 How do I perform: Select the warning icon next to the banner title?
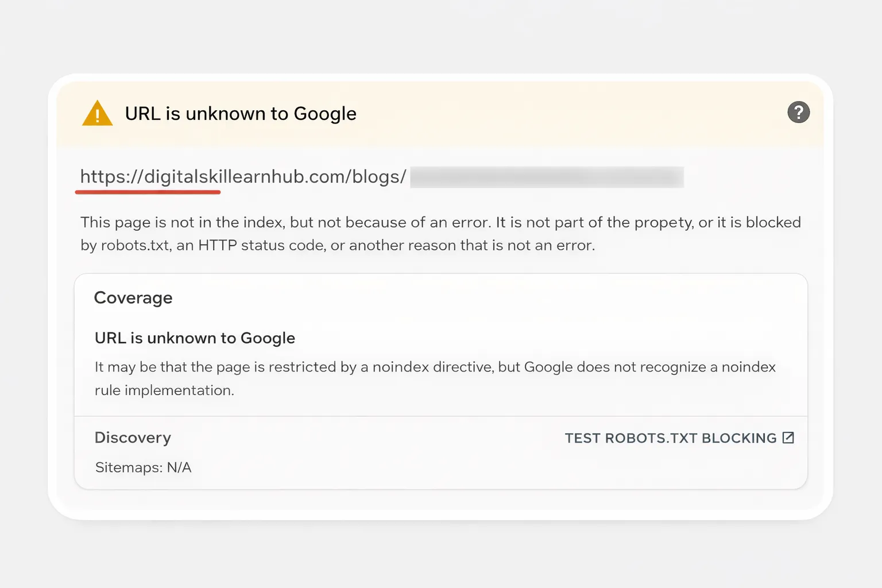click(97, 113)
